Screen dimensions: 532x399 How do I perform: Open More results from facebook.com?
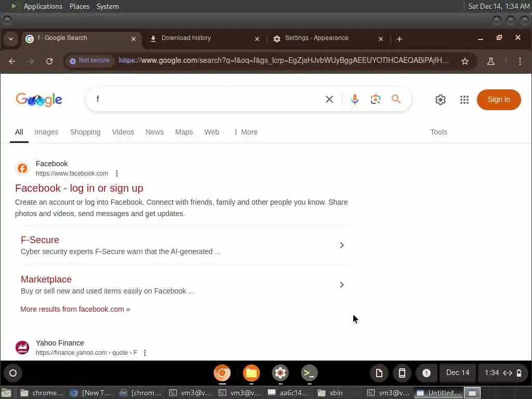pos(75,309)
